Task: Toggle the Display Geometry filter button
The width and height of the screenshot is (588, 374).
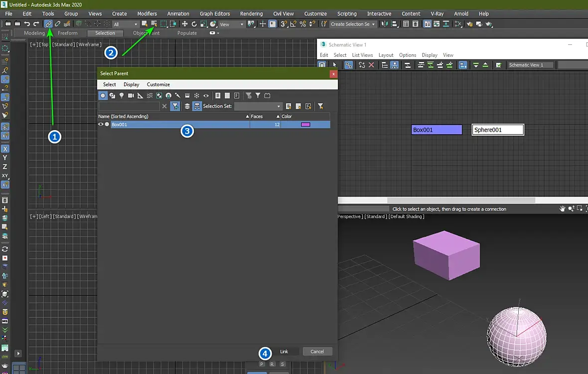Action: point(103,96)
